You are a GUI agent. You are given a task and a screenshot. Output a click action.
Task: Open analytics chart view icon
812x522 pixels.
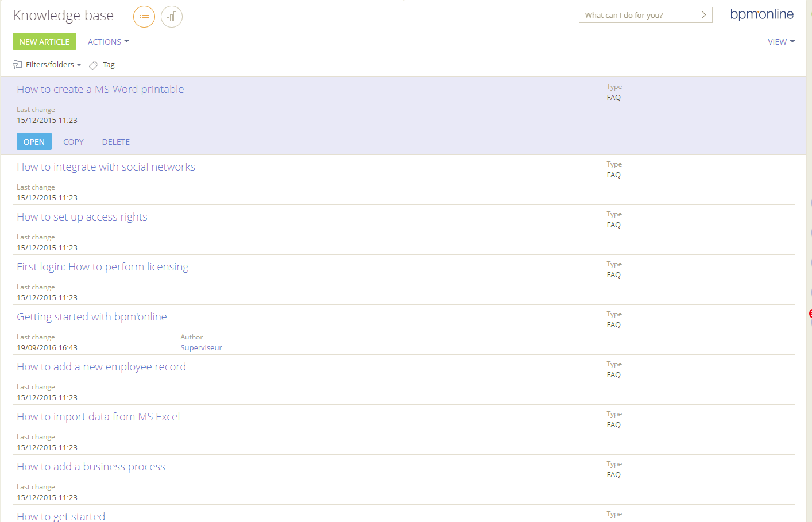coord(172,17)
